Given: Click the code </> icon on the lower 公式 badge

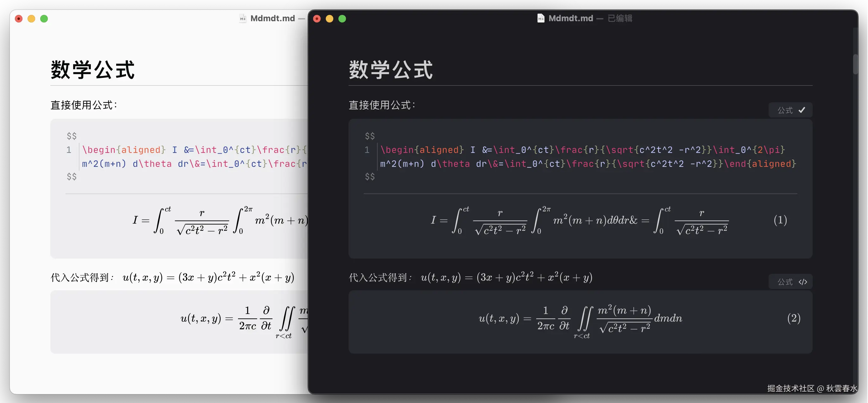Looking at the screenshot, I should point(804,282).
